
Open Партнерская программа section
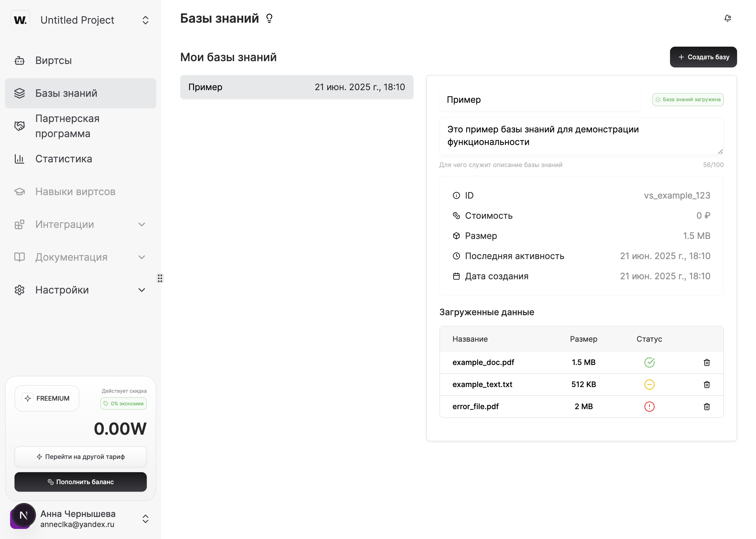pos(81,126)
